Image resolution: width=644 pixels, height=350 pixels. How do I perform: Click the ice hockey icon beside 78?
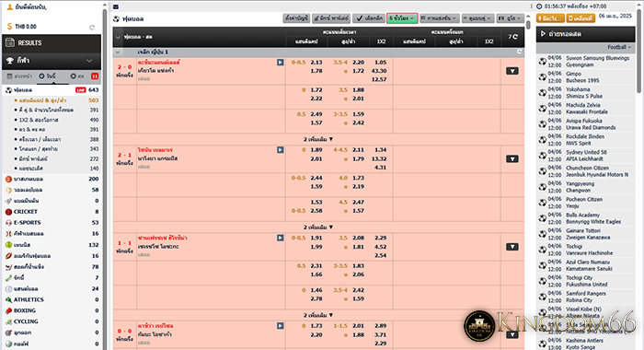[x=8, y=267]
